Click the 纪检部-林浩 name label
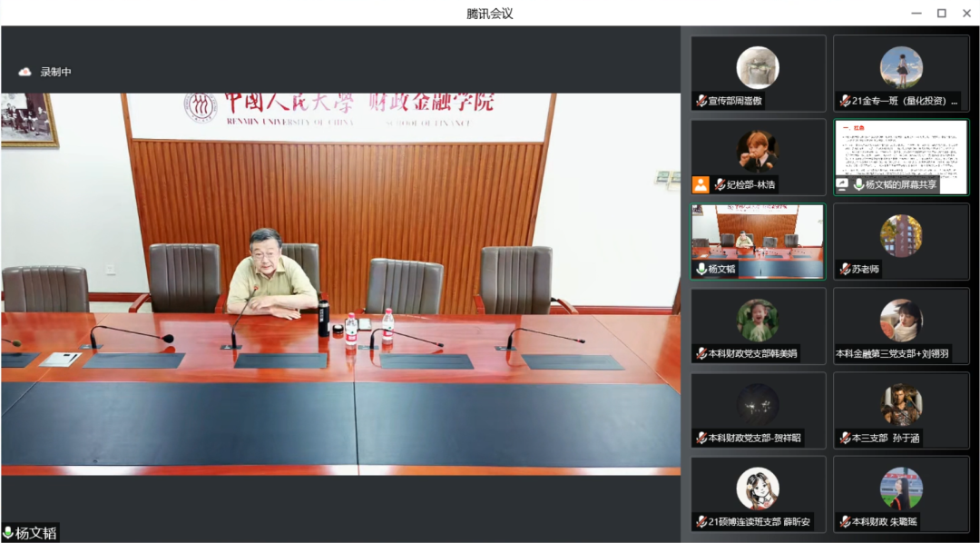980x543 pixels. click(745, 184)
